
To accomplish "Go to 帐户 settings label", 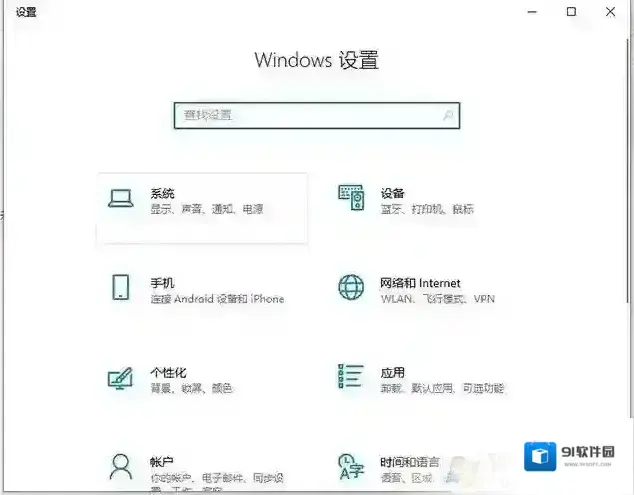I will point(162,462).
